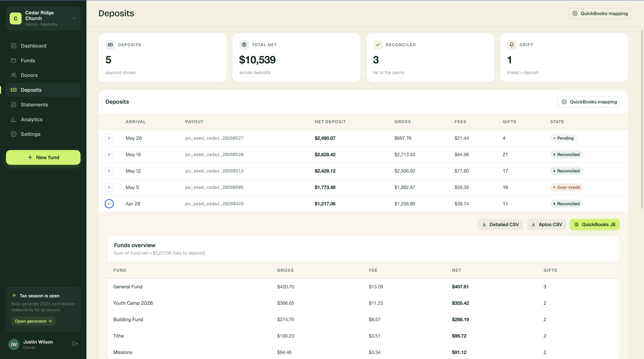Image resolution: width=644 pixels, height=359 pixels.
Task: Click the State column header
Action: pos(557,122)
